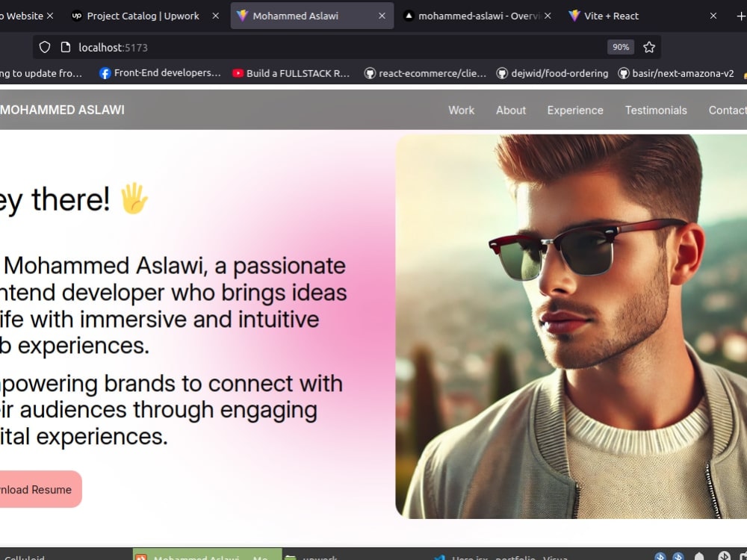
Task: Click the tracking protection shield icon
Action: pos(45,47)
